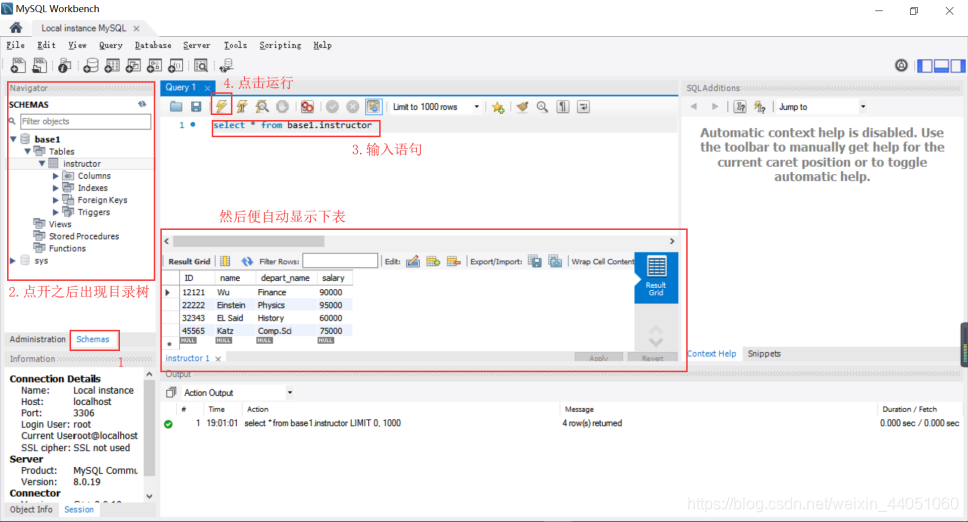Click the Result Grid side button
The width and height of the screenshot is (968, 522).
pos(656,277)
